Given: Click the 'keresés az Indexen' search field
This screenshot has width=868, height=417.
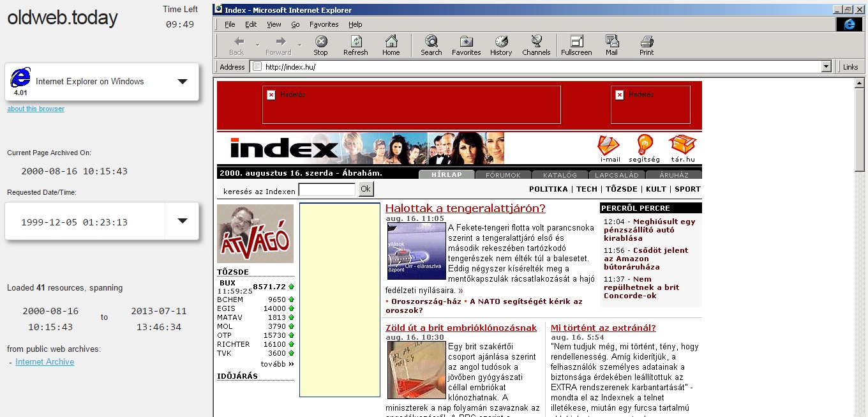Looking at the screenshot, I should coord(327,190).
